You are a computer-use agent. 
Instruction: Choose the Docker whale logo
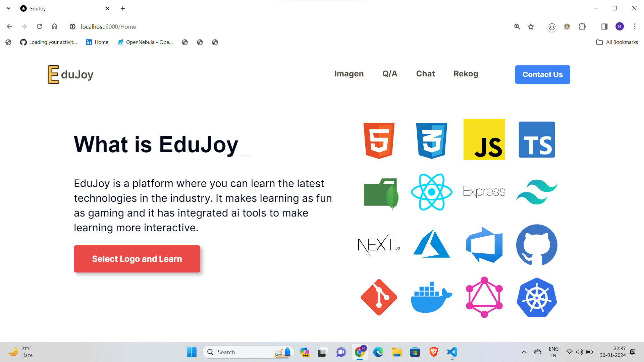[x=431, y=297]
